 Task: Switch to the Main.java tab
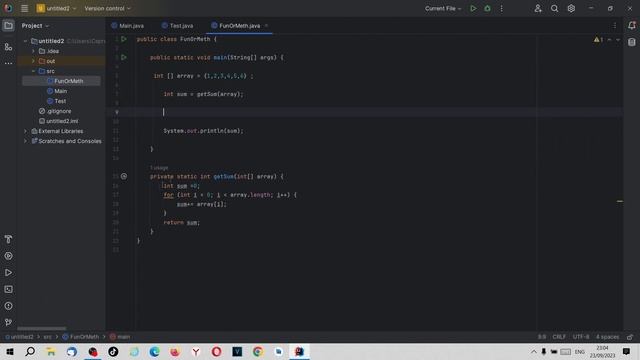tap(127, 26)
